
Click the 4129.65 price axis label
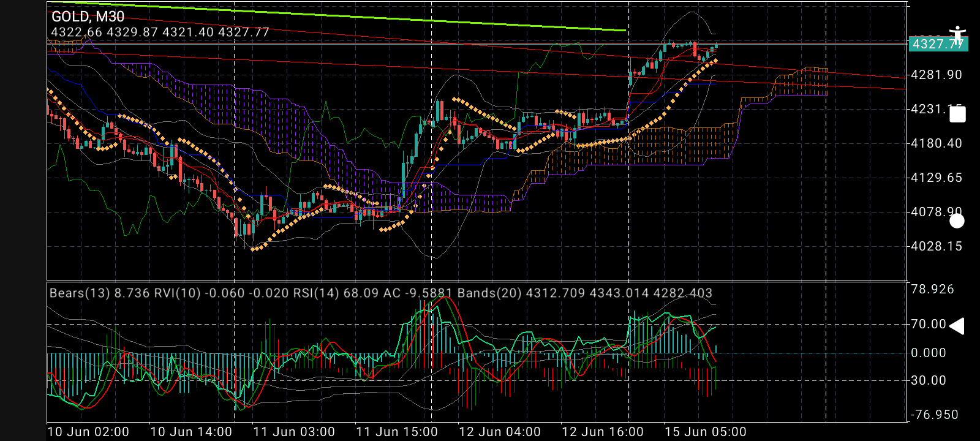pyautogui.click(x=937, y=178)
